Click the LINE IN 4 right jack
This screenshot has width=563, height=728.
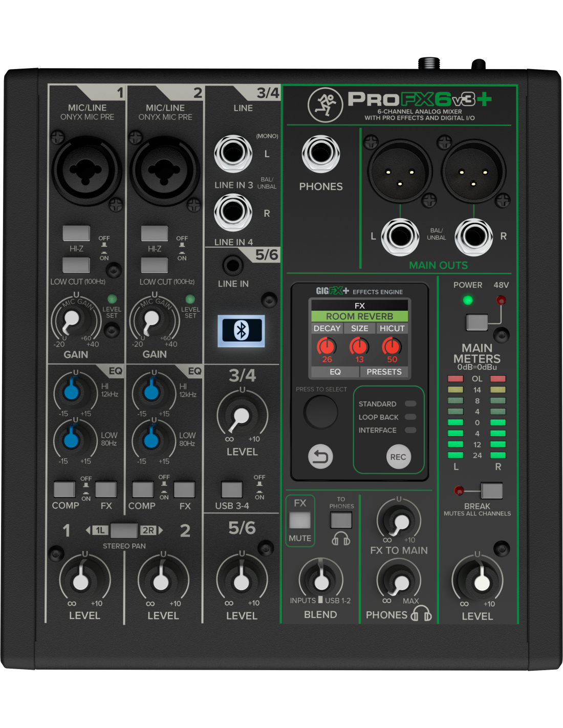233,212
